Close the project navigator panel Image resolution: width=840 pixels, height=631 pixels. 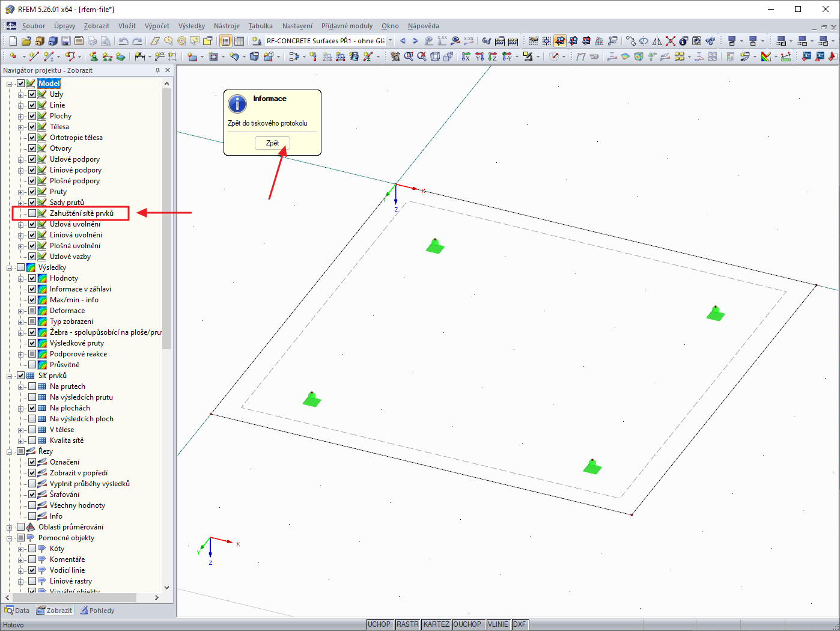point(168,70)
